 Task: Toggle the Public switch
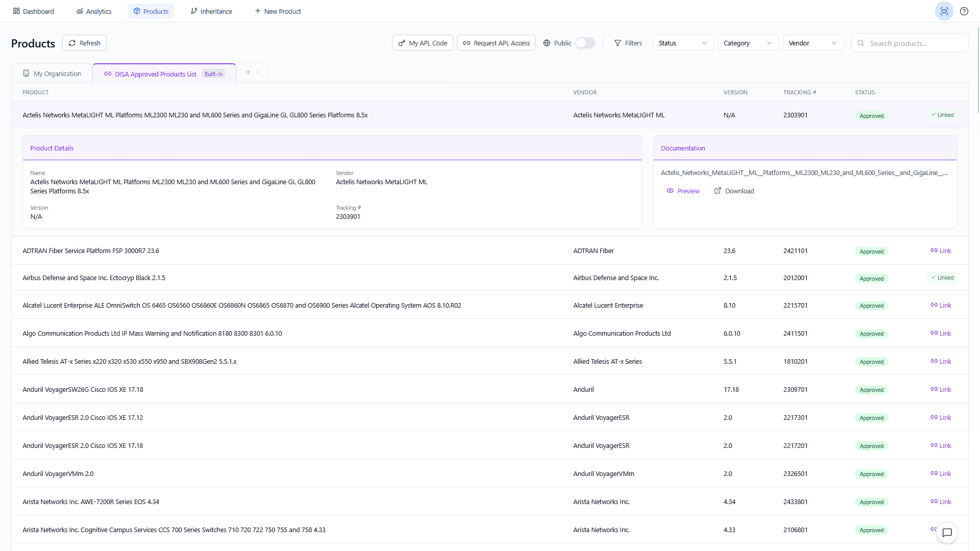click(585, 43)
